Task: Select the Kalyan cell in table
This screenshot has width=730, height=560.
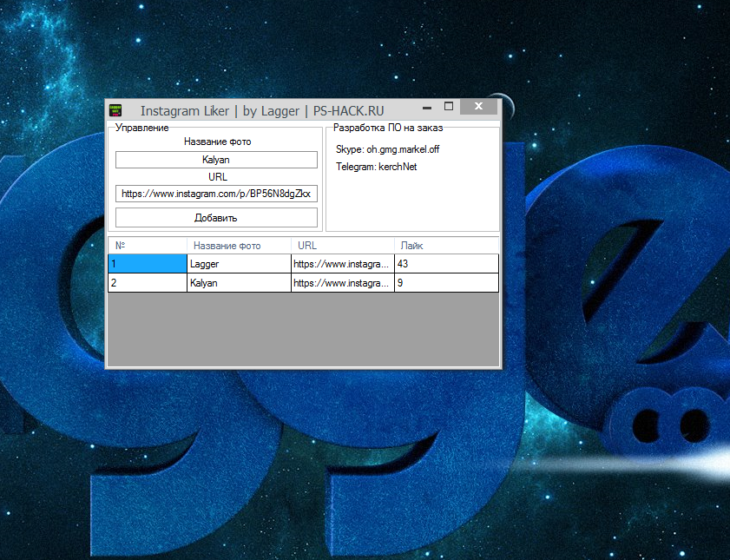Action: pyautogui.click(x=239, y=283)
